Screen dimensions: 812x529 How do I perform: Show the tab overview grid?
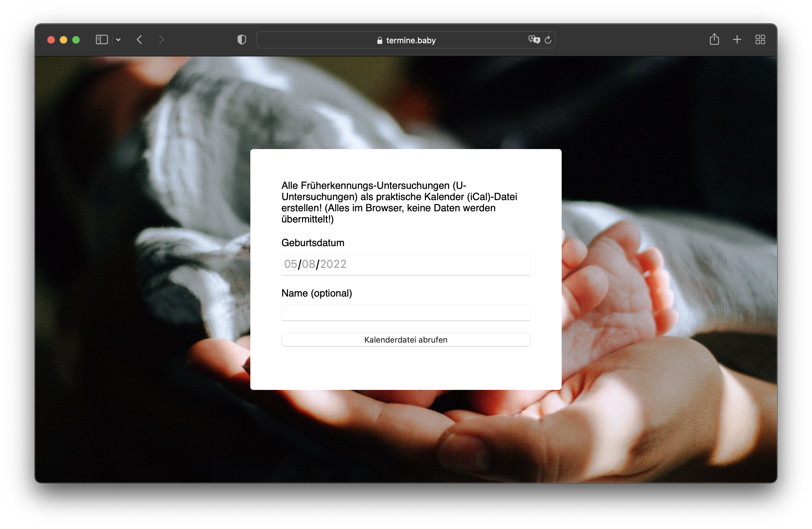[x=760, y=40]
